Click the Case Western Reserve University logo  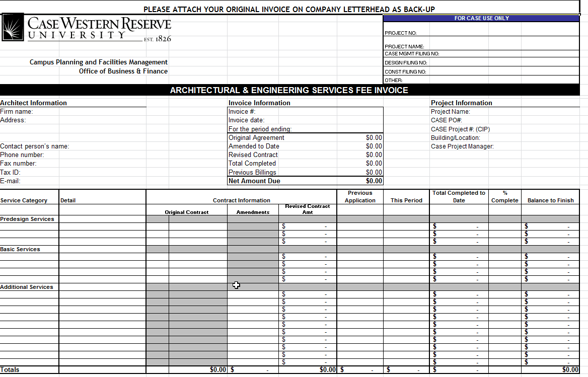click(86, 28)
